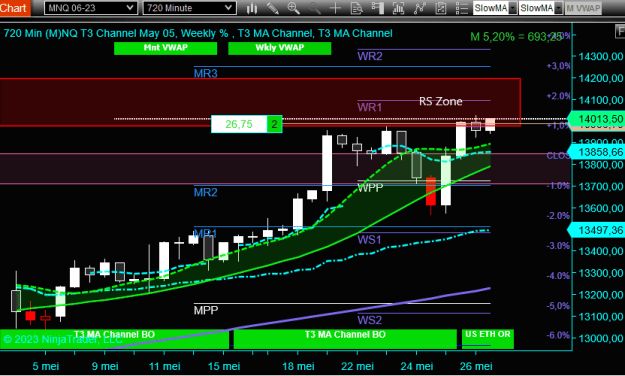Click the 15 mei date label
625x376 pixels.
(224, 366)
